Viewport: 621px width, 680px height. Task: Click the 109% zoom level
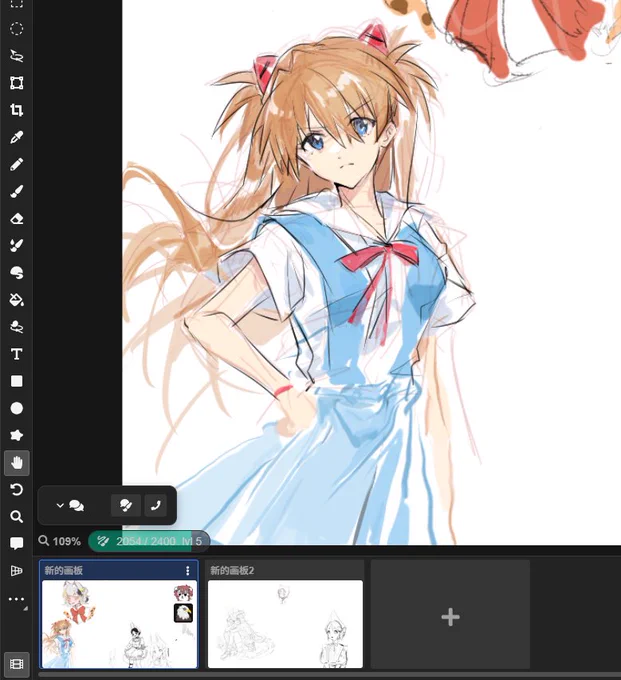(x=60, y=541)
